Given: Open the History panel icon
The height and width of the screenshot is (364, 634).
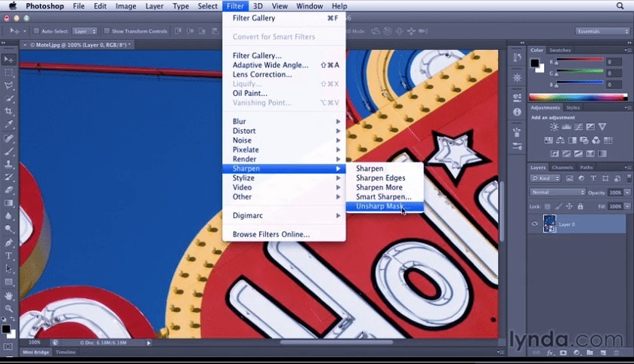Looking at the screenshot, I should [x=517, y=57].
